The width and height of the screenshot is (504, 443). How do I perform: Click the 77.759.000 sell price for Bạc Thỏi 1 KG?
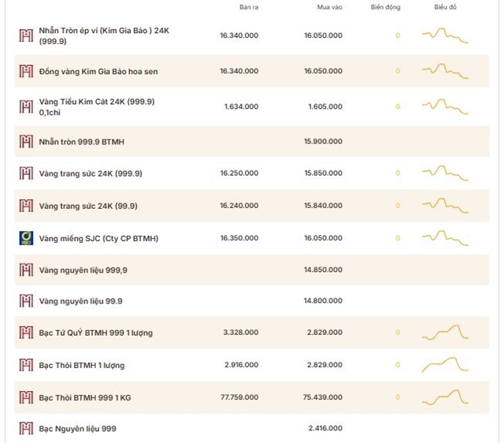pos(239,397)
